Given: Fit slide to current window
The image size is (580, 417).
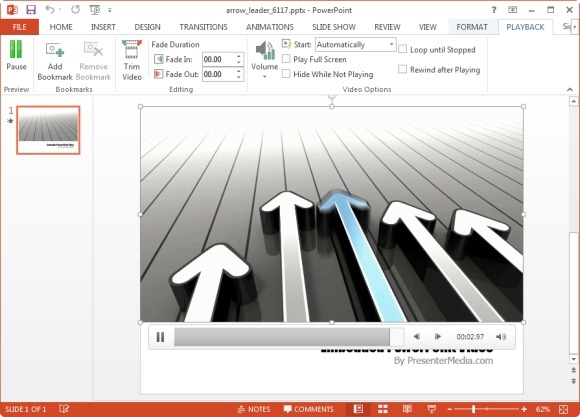Looking at the screenshot, I should tap(564, 409).
